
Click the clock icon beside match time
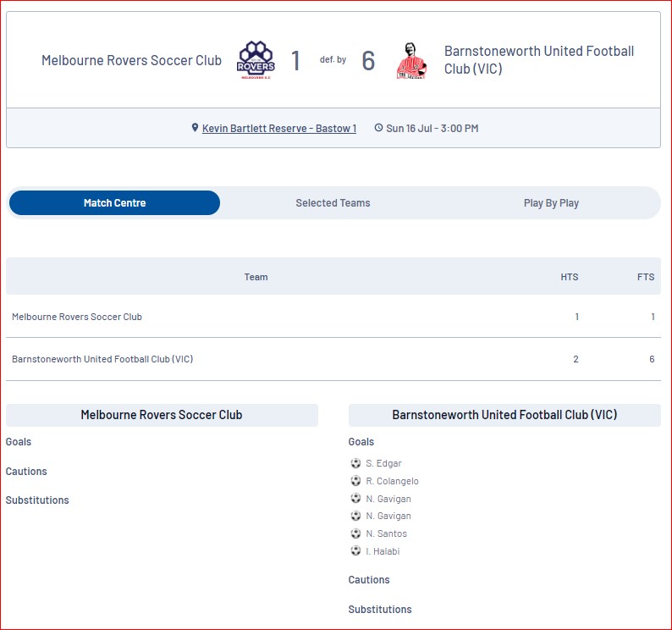coord(378,127)
